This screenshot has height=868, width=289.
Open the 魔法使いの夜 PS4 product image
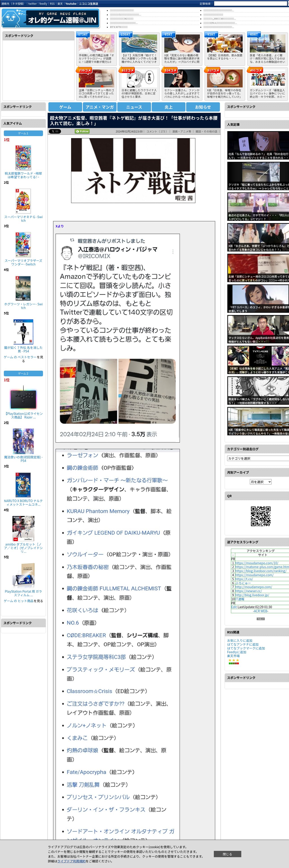click(x=23, y=441)
